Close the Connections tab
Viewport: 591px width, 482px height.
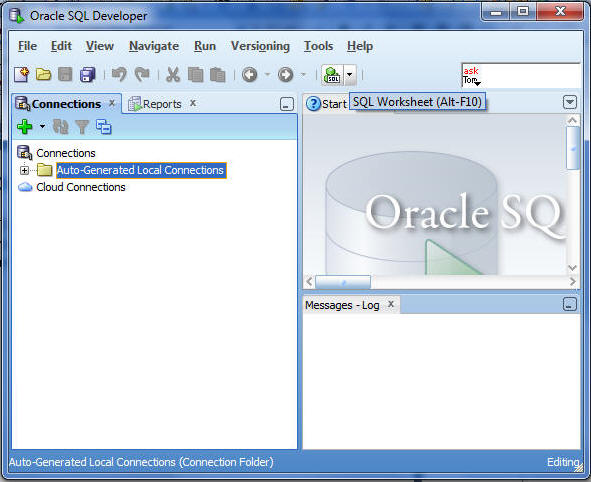point(112,103)
